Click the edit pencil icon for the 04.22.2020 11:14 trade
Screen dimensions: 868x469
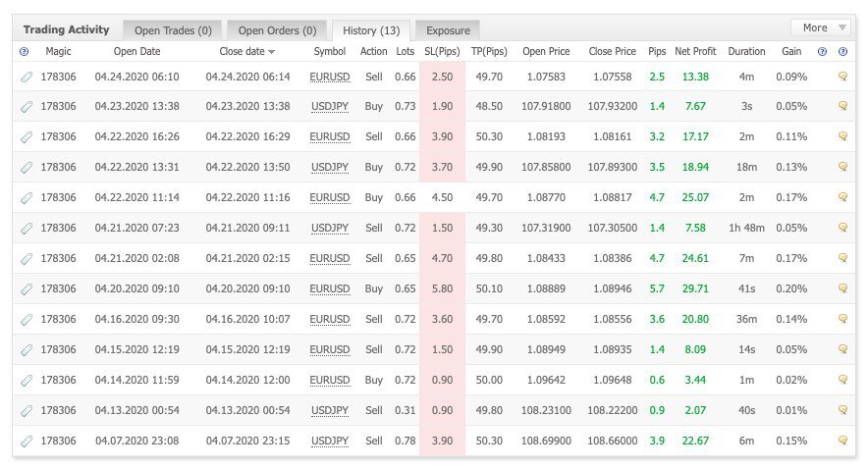(26, 197)
